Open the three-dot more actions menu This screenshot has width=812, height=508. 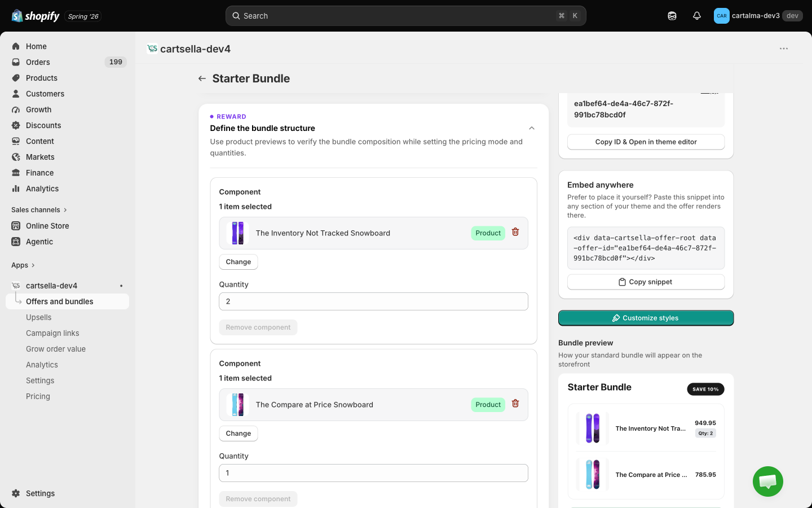coord(784,49)
